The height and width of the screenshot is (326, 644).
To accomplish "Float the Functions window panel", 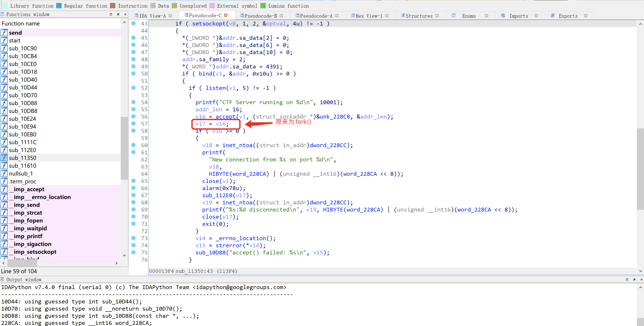I will click(x=118, y=15).
